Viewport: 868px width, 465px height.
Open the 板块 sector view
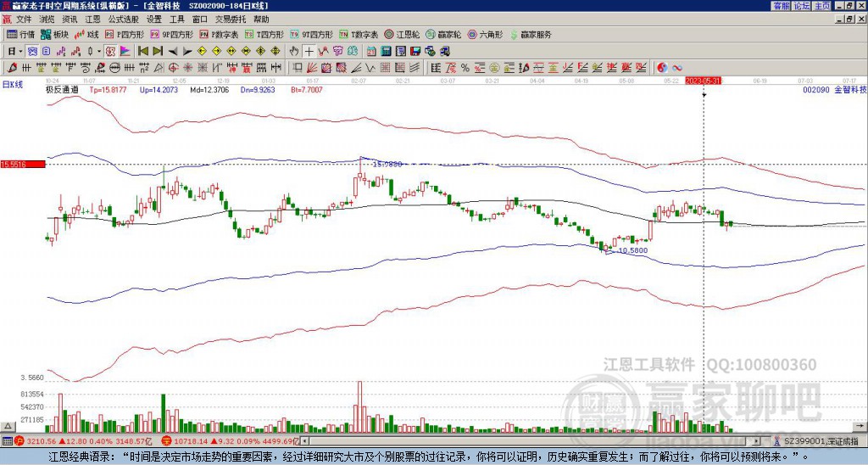[x=55, y=34]
